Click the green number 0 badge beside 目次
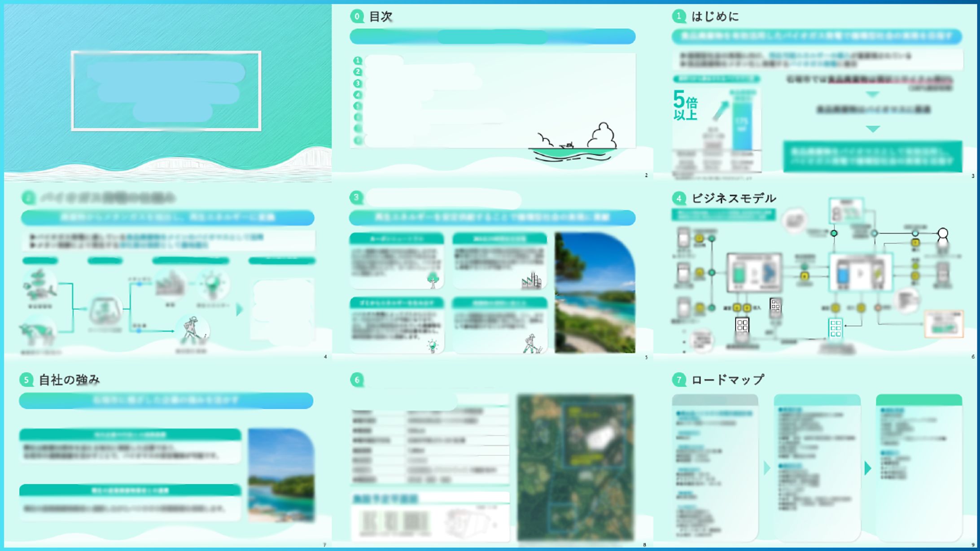This screenshot has width=980, height=551. (357, 17)
